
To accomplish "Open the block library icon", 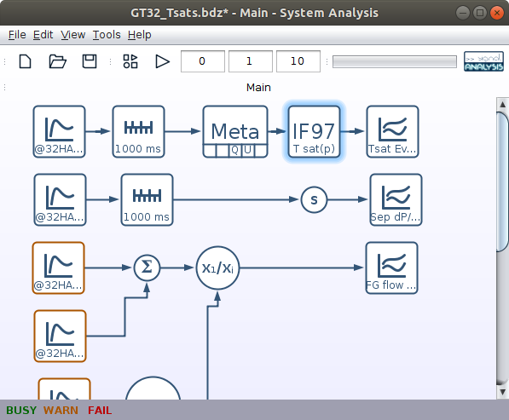I will [x=130, y=61].
